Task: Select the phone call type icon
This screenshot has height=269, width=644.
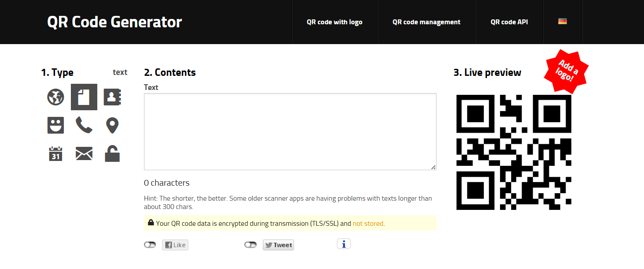Action: pyautogui.click(x=84, y=125)
